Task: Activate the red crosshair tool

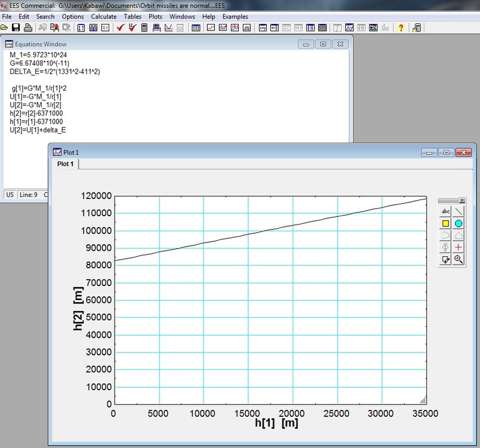Action: pos(459,247)
